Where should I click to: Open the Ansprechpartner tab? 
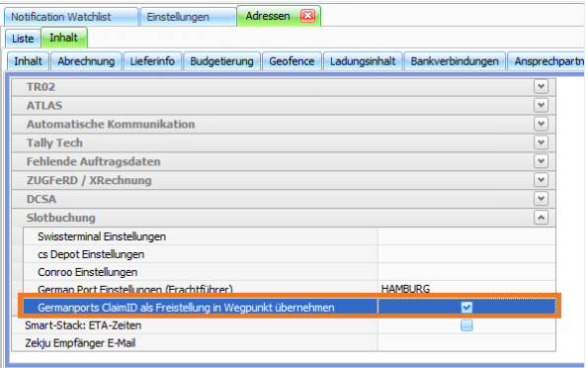click(x=546, y=61)
